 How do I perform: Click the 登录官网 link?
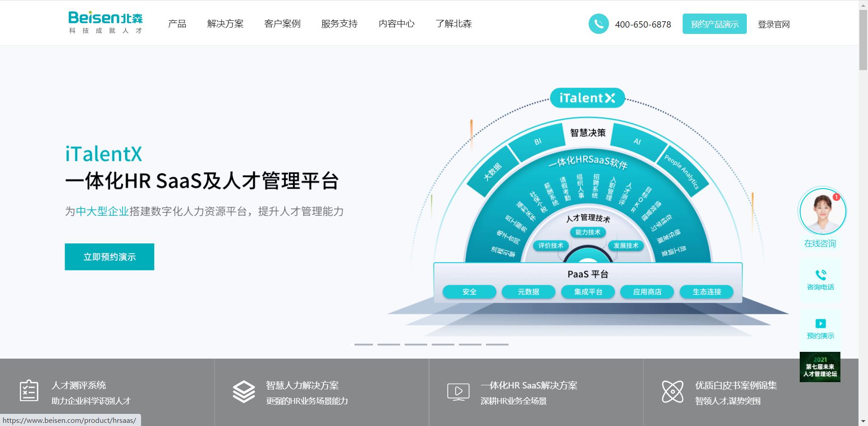tap(774, 24)
